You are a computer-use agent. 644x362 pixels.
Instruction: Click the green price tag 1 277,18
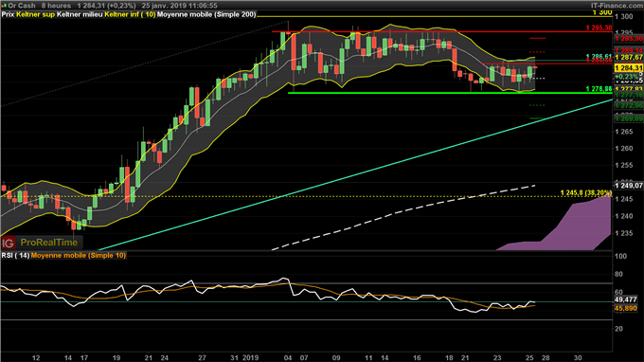coord(629,96)
